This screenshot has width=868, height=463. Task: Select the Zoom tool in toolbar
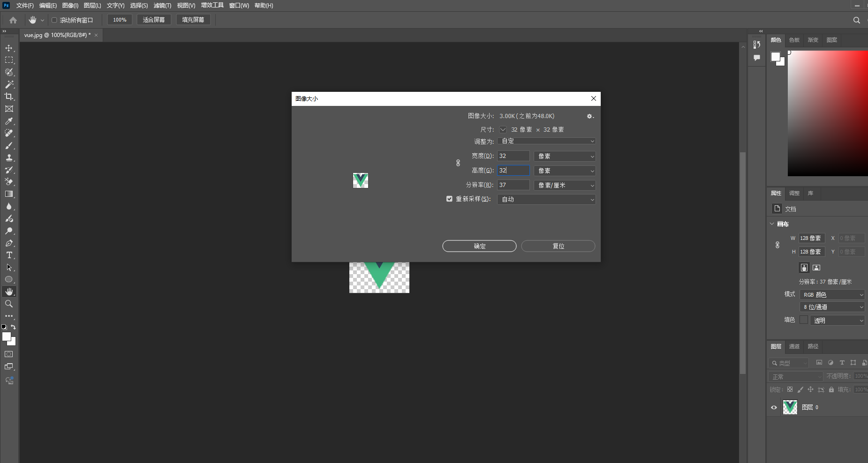coord(9,304)
